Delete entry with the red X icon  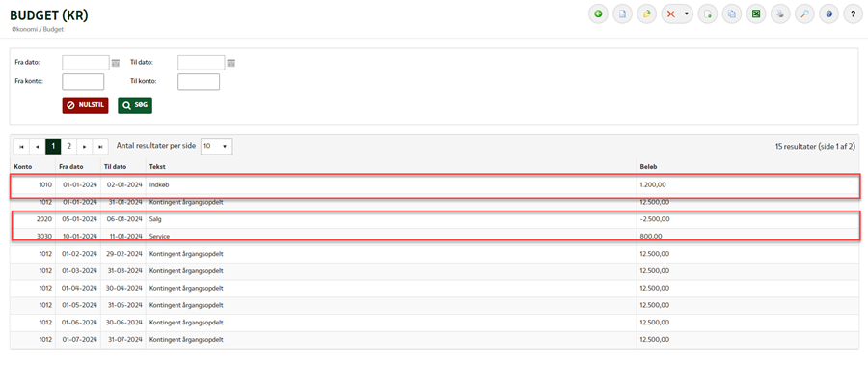pyautogui.click(x=671, y=14)
